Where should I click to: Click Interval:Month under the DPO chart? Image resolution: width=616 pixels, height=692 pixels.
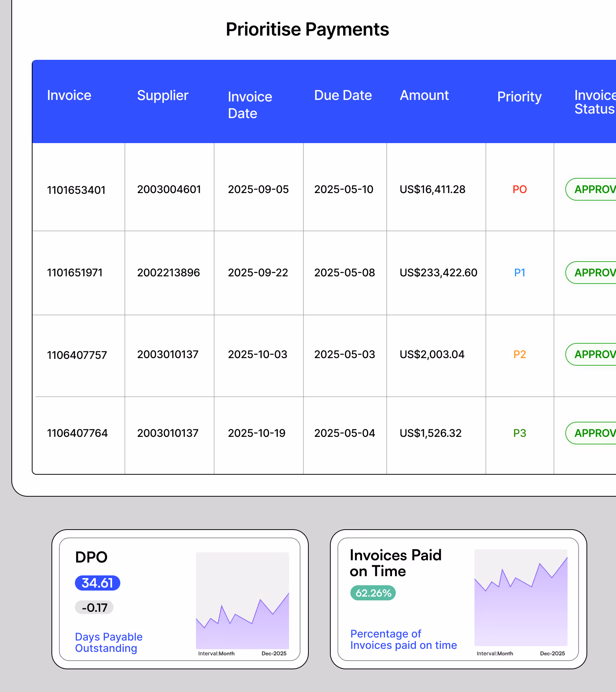pyautogui.click(x=216, y=653)
